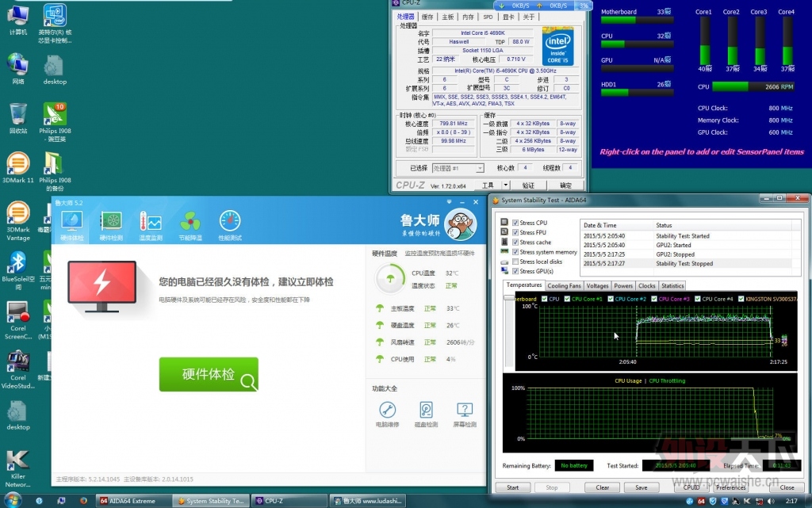The width and height of the screenshot is (812, 508).
Task: Switch to the Powers tab
Action: point(623,286)
